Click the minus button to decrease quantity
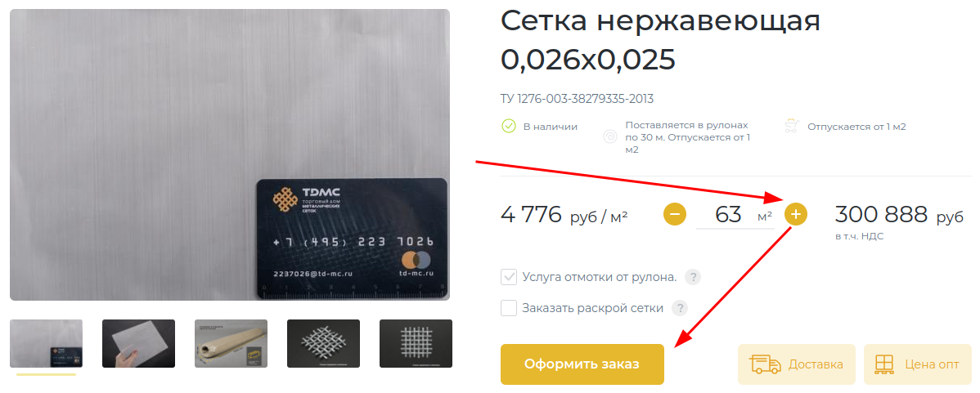 click(x=674, y=215)
